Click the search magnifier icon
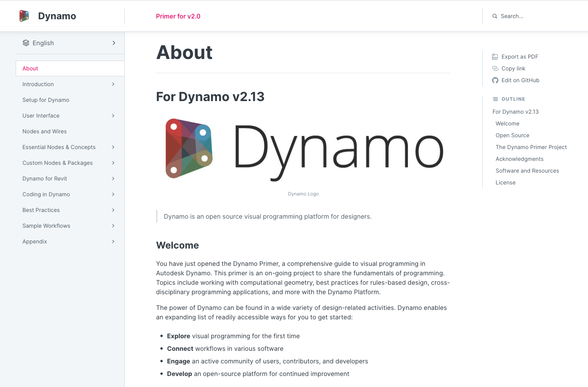The height and width of the screenshot is (387, 588). (495, 16)
